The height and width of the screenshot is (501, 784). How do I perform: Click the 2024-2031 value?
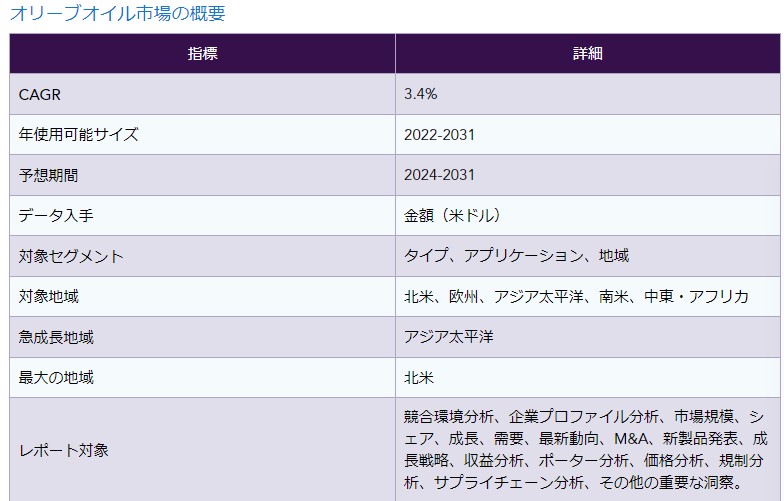[x=439, y=175]
